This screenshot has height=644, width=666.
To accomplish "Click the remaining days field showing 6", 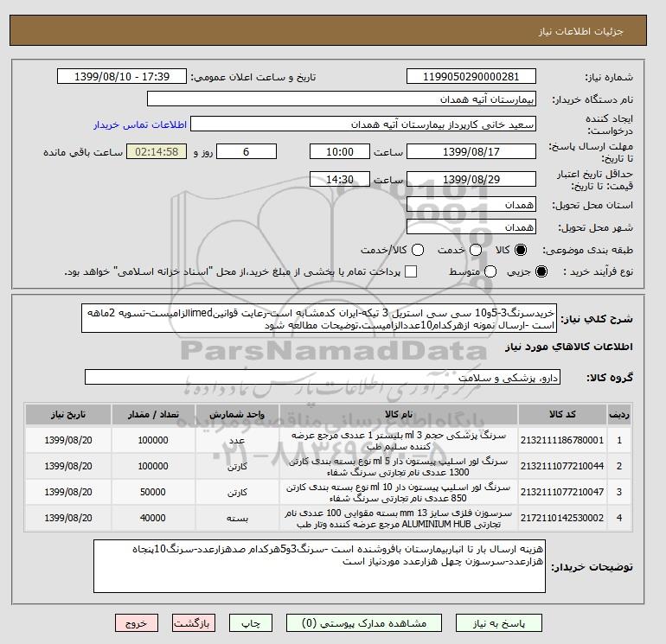I will click(247, 151).
